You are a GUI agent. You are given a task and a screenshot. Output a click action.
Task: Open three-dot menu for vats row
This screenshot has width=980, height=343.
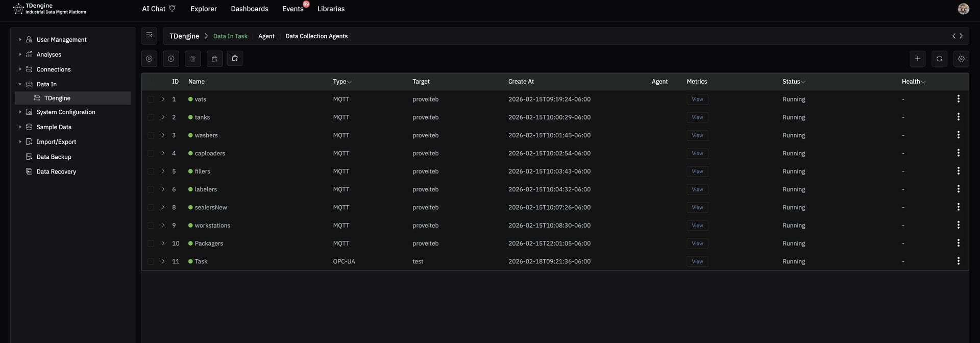958,99
